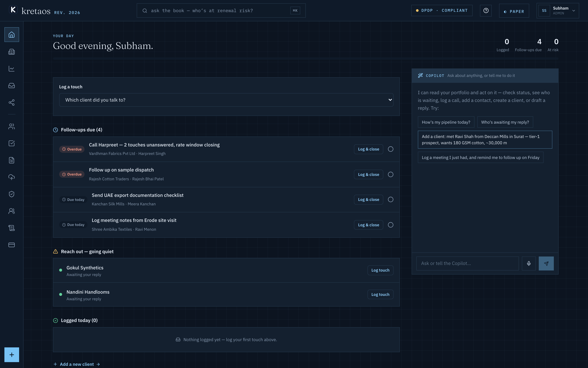Start voice input with the microphone icon
This screenshot has height=368, width=588.
[x=529, y=263]
